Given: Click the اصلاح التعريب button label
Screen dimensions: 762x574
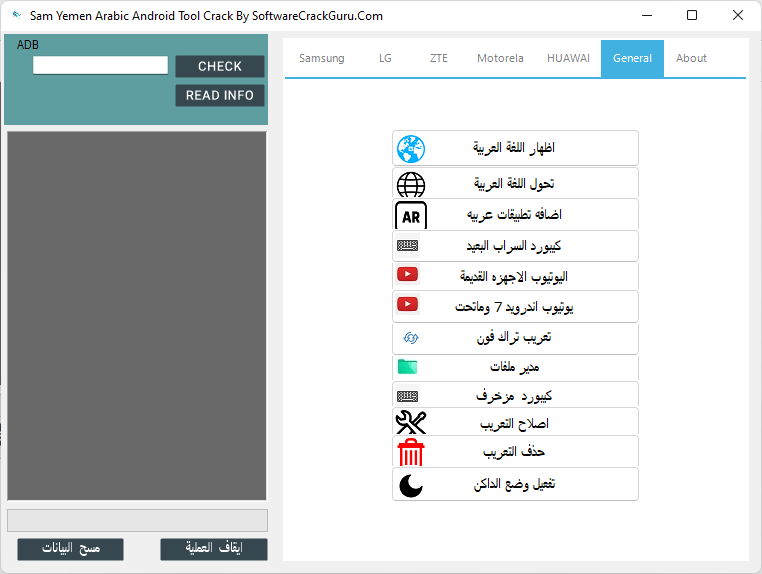Looking at the screenshot, I should (x=514, y=424).
